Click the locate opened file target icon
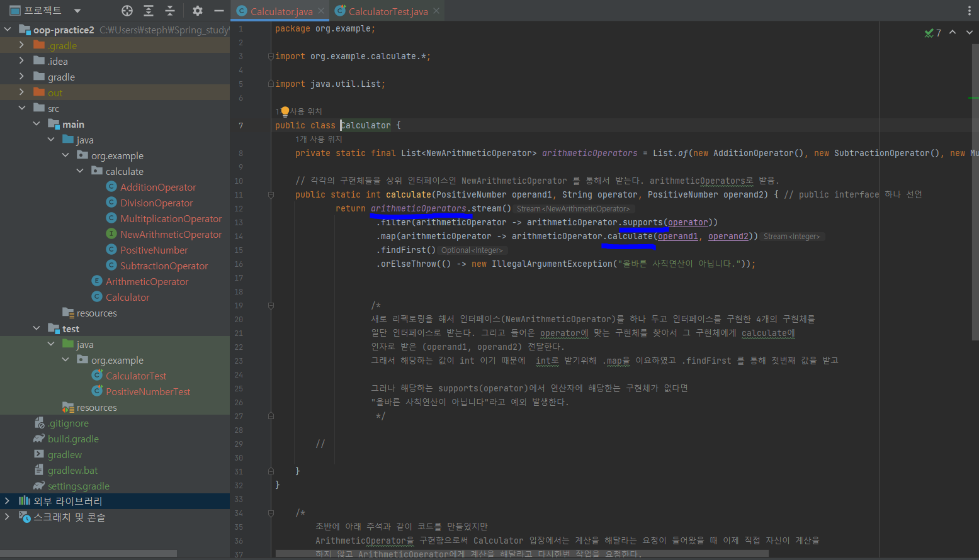 [x=127, y=11]
